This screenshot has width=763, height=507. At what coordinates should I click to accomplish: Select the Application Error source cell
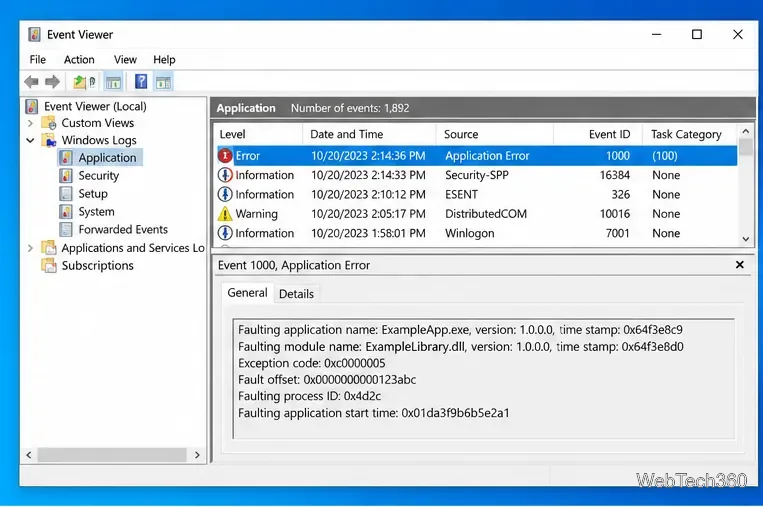[x=487, y=156]
